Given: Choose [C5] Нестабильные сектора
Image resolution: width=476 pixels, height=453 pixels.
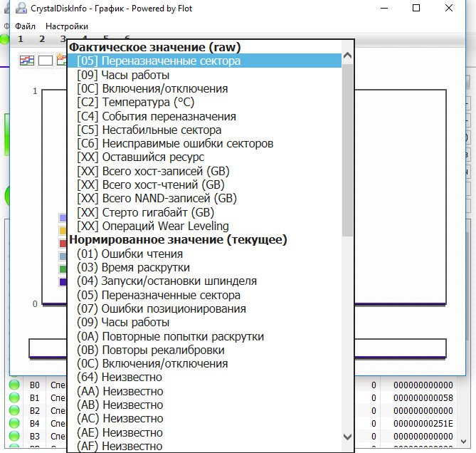Looking at the screenshot, I should [x=204, y=130].
